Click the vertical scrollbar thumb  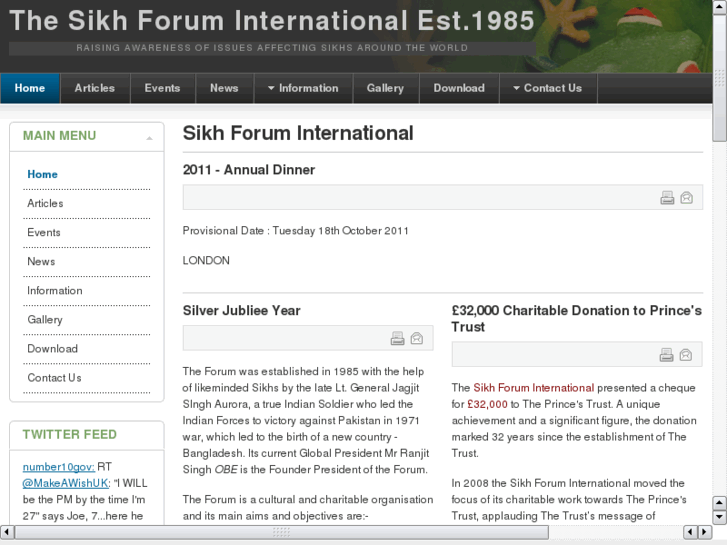coord(720,78)
